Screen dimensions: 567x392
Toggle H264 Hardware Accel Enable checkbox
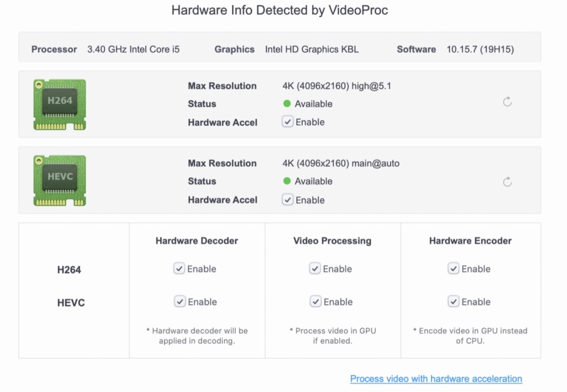pyautogui.click(x=288, y=122)
